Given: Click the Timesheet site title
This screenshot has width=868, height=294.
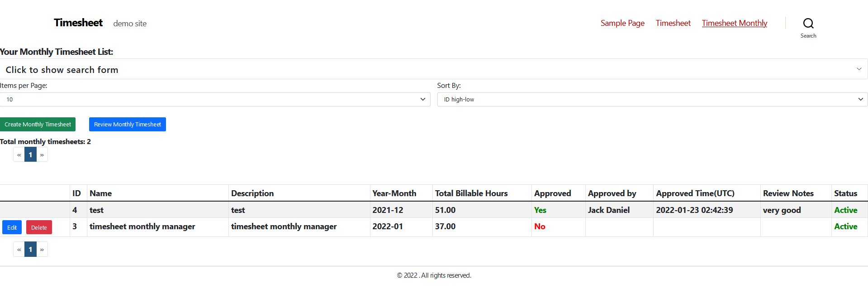Looking at the screenshot, I should tap(78, 23).
